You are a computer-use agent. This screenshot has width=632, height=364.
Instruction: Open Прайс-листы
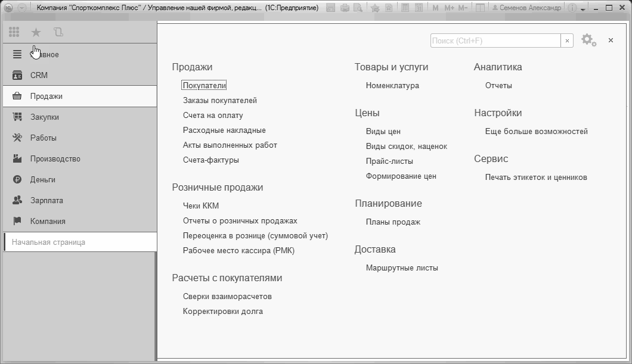pyautogui.click(x=389, y=161)
